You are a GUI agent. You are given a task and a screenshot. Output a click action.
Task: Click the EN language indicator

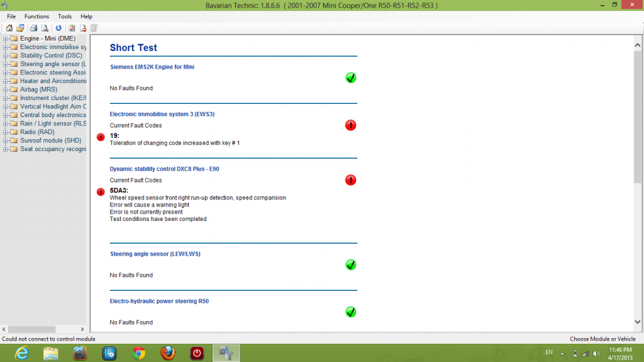pos(549,353)
